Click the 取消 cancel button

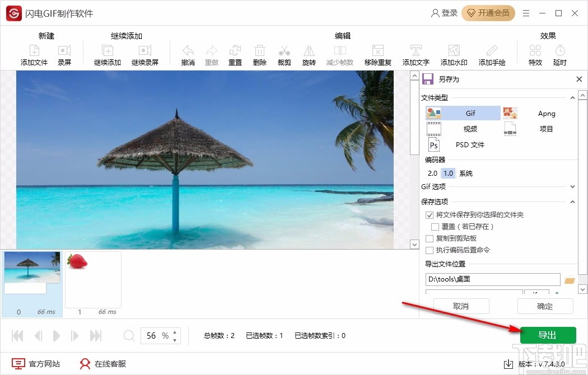coord(461,306)
